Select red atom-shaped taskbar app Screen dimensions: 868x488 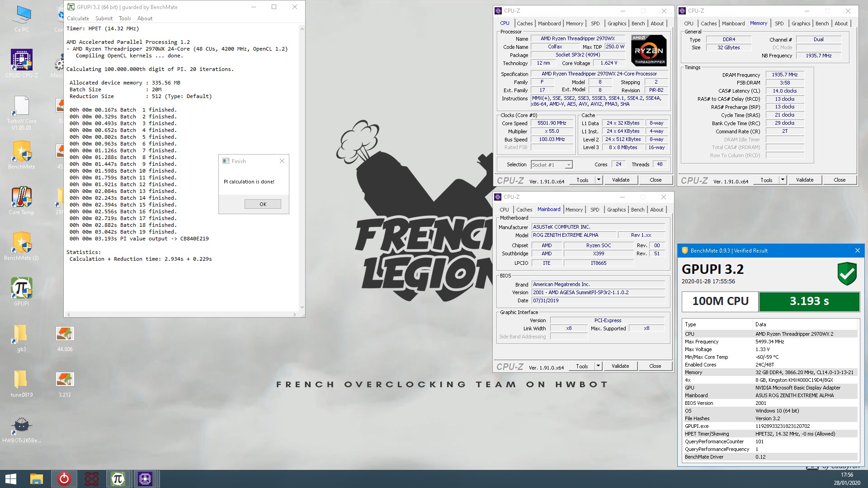(91, 479)
